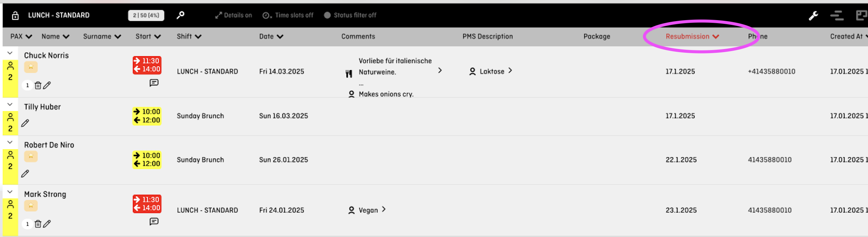This screenshot has height=237, width=868.
Task: Click the 2|50 (4%) occupancy button
Action: [x=146, y=15]
